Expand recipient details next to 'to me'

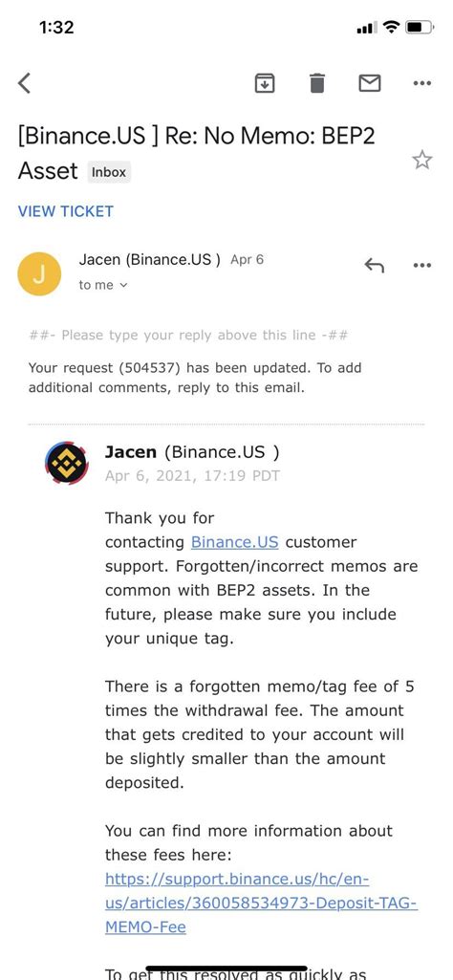tap(123, 285)
